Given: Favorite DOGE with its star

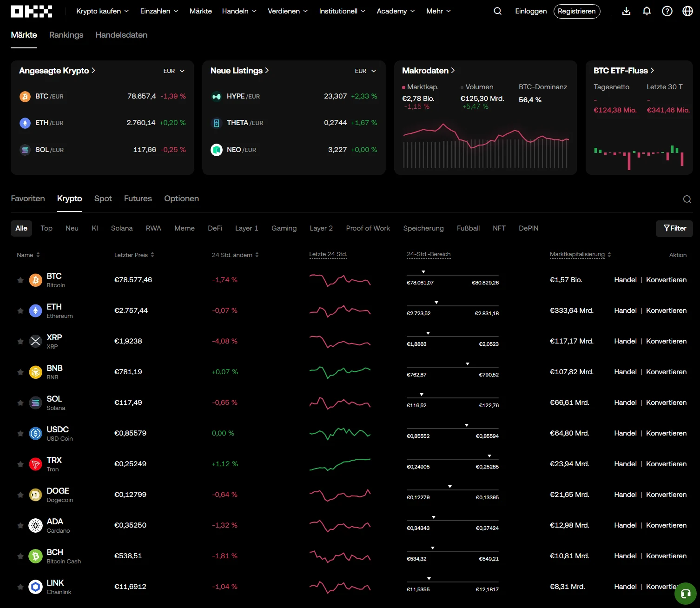Looking at the screenshot, I should tap(20, 495).
